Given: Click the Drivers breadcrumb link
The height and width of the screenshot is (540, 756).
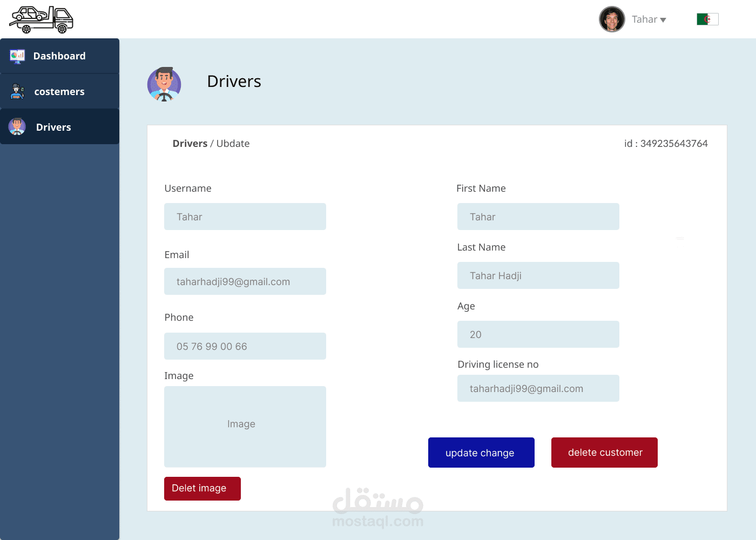Looking at the screenshot, I should click(190, 144).
